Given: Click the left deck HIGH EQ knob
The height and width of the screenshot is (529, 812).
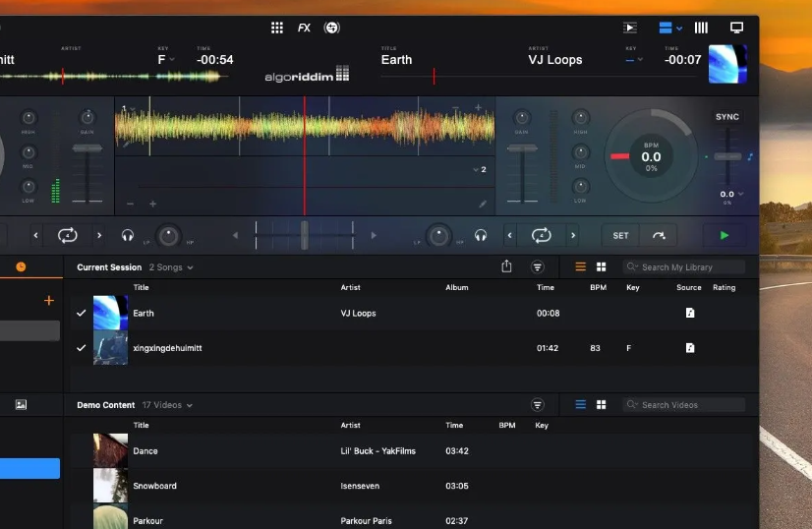Looking at the screenshot, I should click(x=29, y=118).
